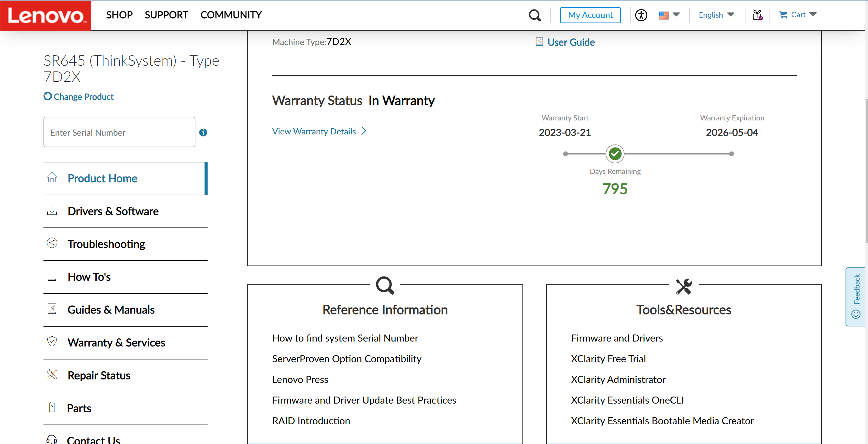Open Warranty & Services section

point(125,342)
